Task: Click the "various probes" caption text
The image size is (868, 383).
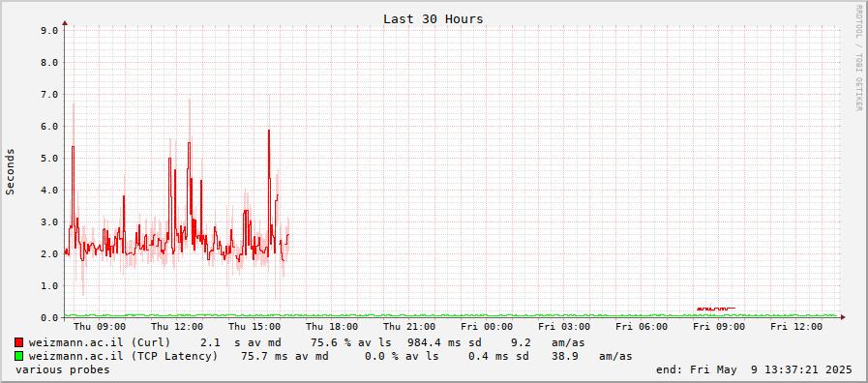Action: tap(63, 369)
